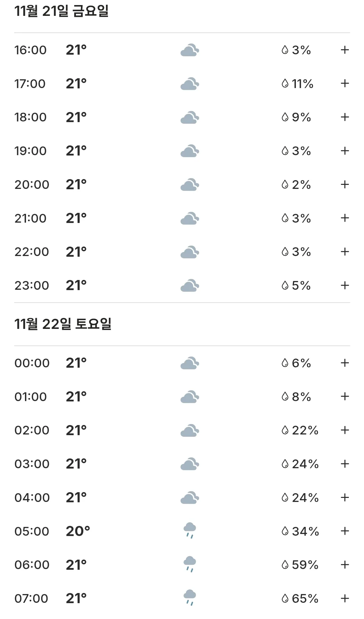Click the cloudy icon at 18:00
This screenshot has height=619, width=364.
pos(190,117)
